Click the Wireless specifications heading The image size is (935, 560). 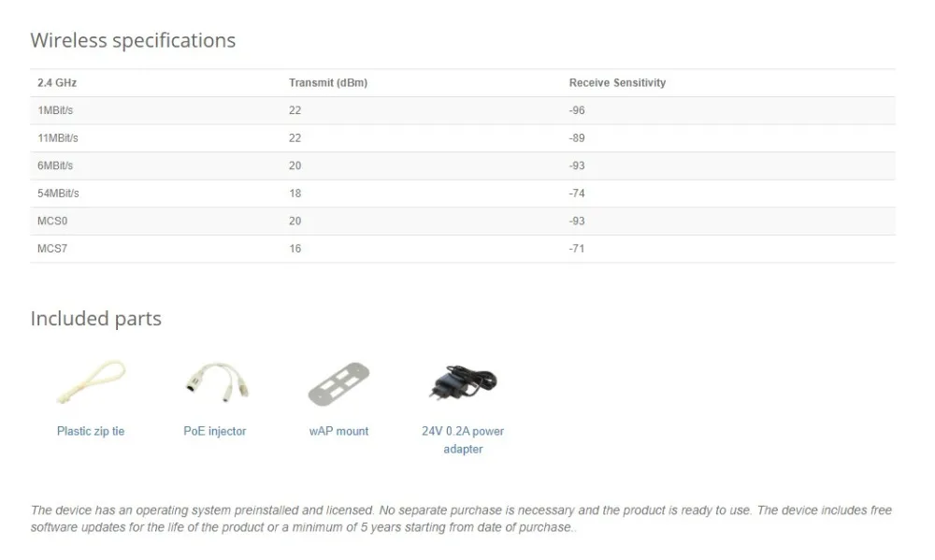tap(133, 40)
